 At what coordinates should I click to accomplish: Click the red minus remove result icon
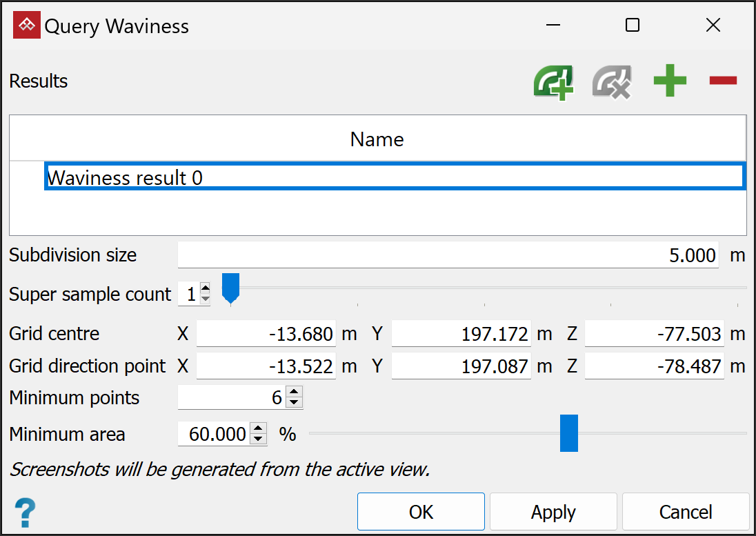(723, 81)
